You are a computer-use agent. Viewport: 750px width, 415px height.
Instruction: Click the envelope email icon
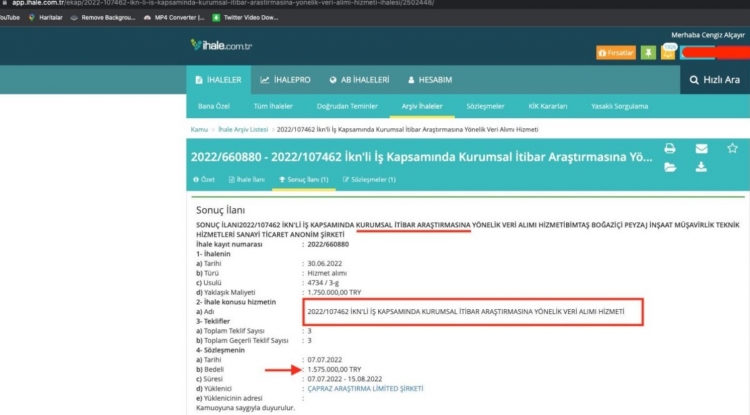click(x=701, y=149)
